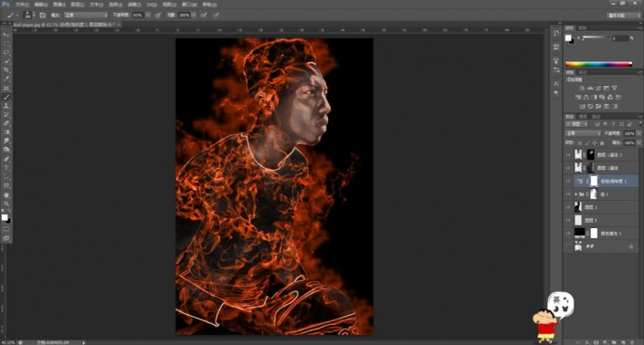
Task: Hide the 图层 1 副本 layer
Action: click(568, 168)
